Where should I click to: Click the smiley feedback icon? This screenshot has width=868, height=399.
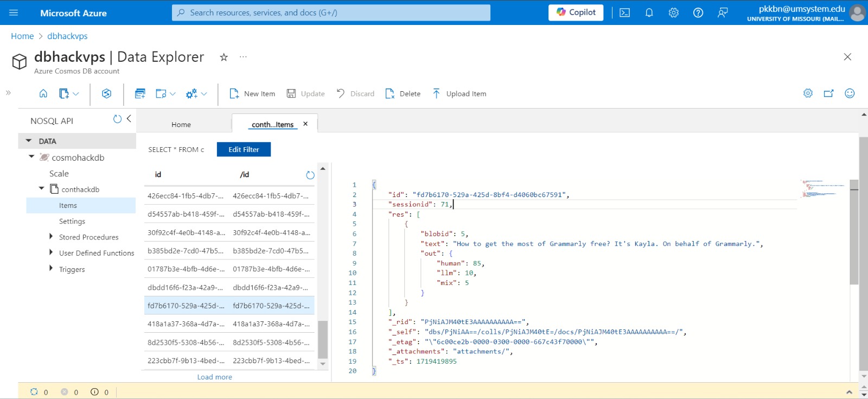(850, 93)
